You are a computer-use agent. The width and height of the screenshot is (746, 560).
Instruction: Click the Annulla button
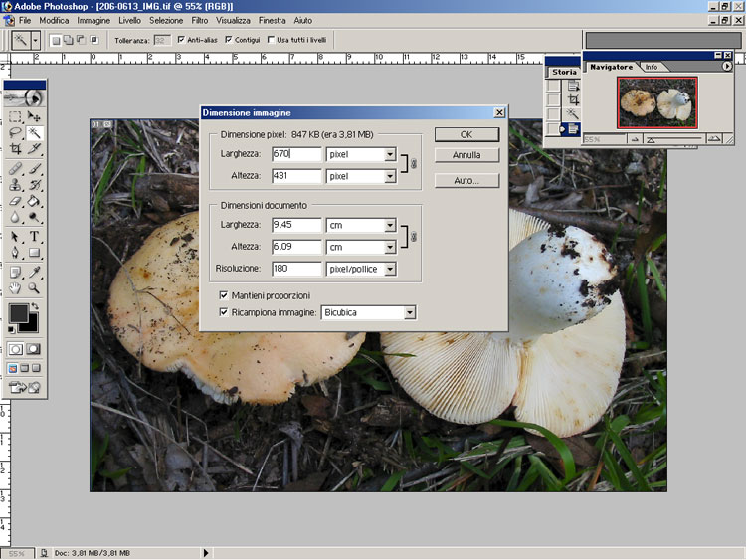[466, 155]
